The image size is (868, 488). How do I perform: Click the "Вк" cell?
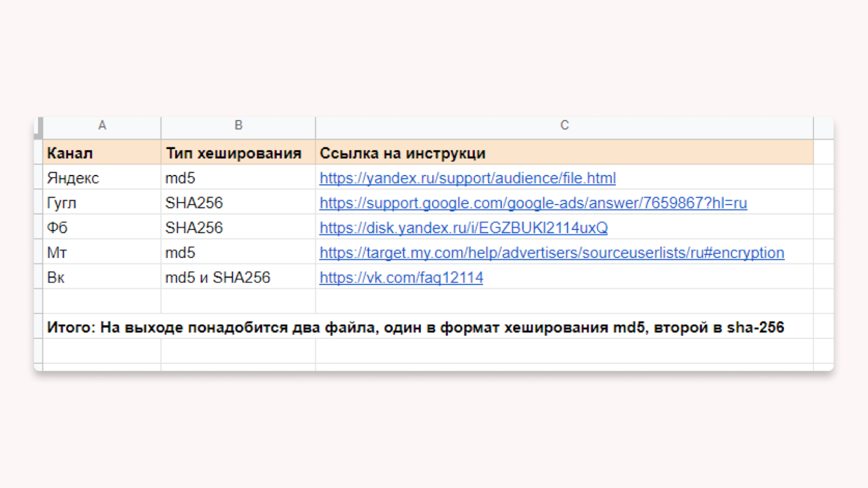[x=102, y=277]
